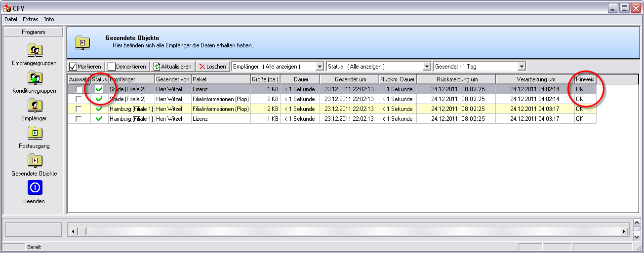Select the Gesendete Objekte sidebar icon
644x253 pixels.
coord(35,161)
